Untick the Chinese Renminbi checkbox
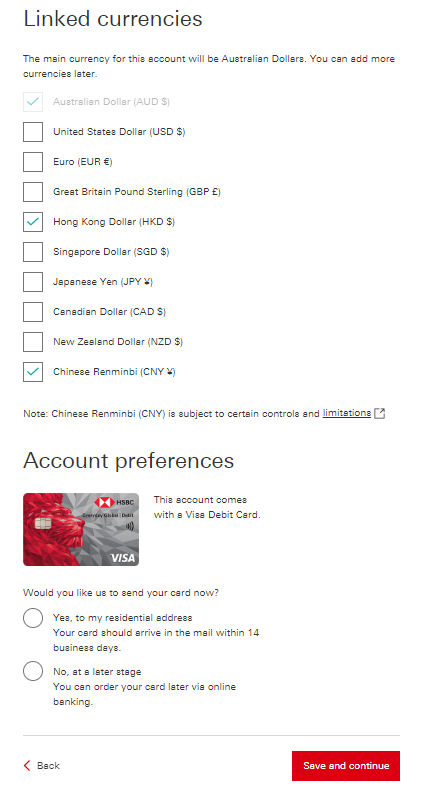The image size is (443, 787). point(33,372)
